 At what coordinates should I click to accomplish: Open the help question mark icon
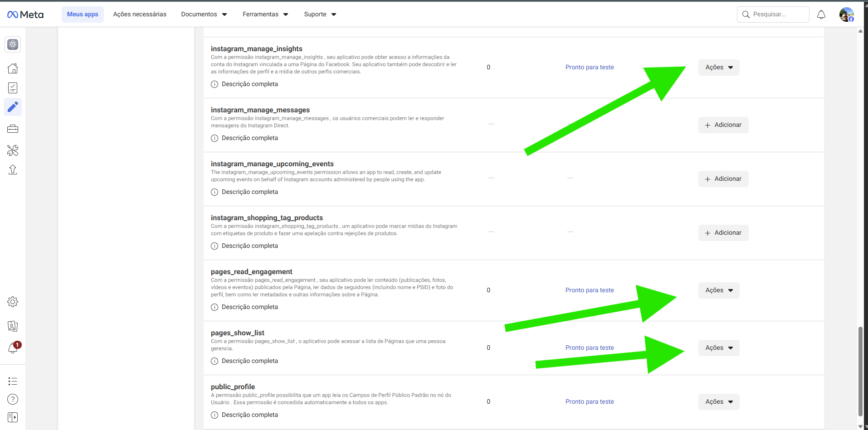point(13,399)
